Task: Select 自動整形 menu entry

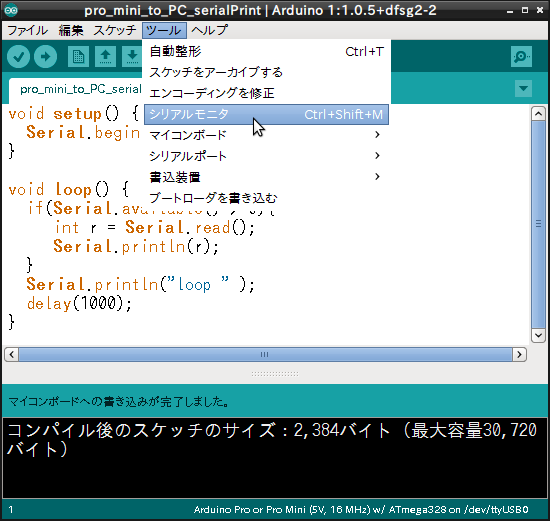Action: (266, 52)
